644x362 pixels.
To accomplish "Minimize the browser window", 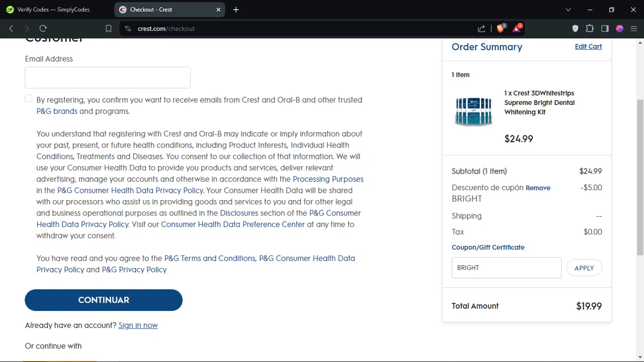I will click(590, 9).
